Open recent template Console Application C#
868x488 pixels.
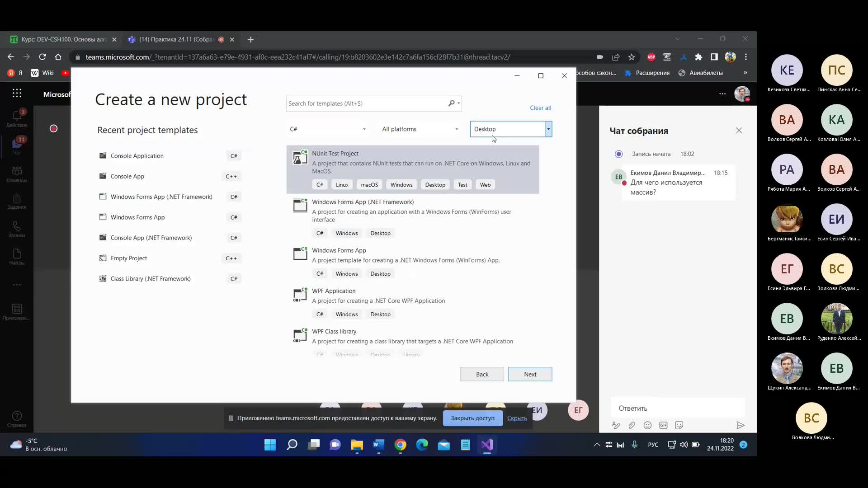point(170,156)
